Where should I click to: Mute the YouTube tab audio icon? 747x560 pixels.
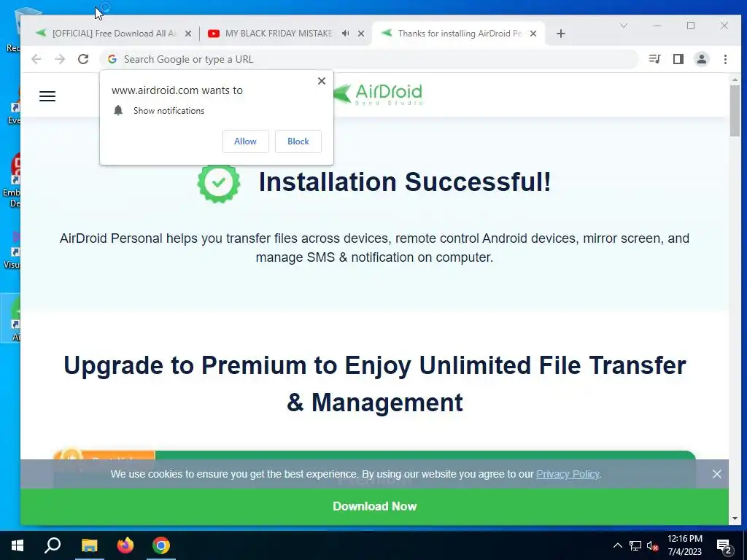pyautogui.click(x=345, y=34)
